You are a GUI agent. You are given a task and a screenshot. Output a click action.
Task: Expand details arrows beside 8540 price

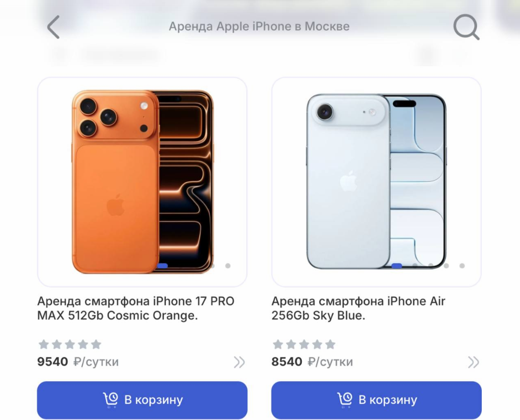[473, 362]
